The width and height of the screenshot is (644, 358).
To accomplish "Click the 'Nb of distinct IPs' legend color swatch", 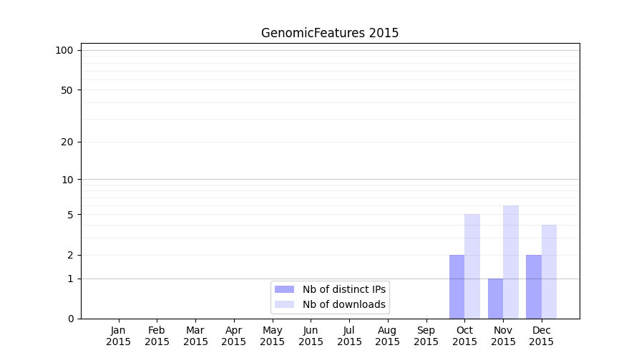I will [x=284, y=289].
